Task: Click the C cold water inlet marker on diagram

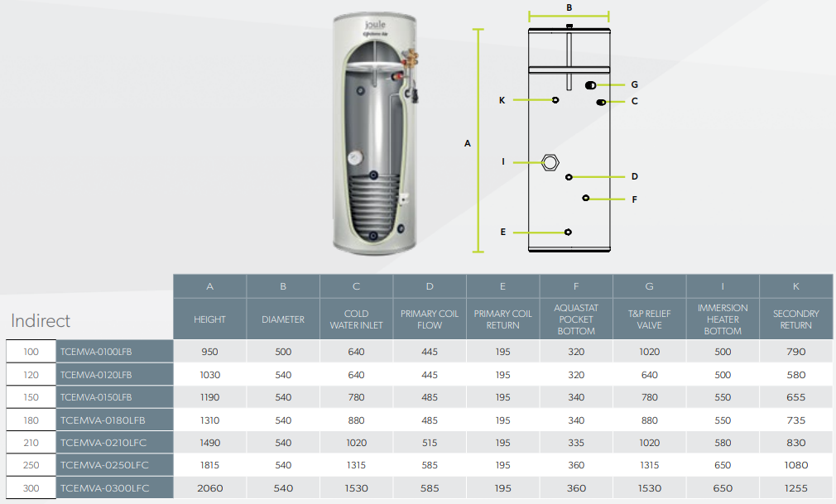Action: (x=600, y=101)
